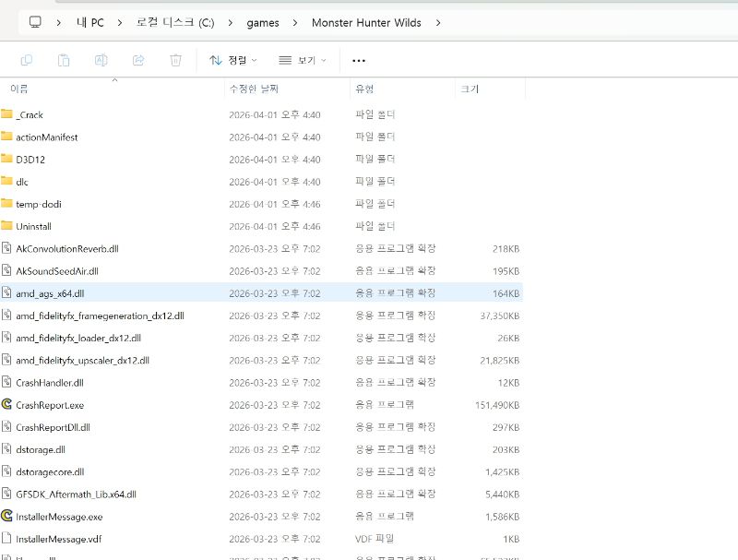Expand chevron after Monster Hunter Wilds breadcrumb
This screenshot has height=560, width=738.
point(437,22)
